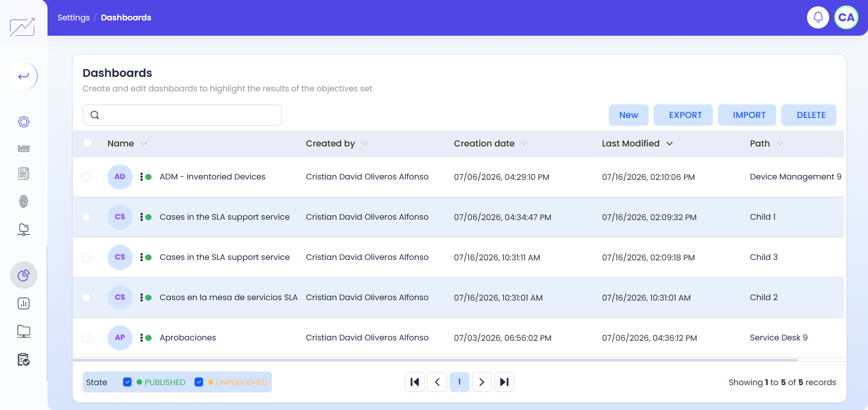This screenshot has width=868, height=410.
Task: Open the CA user profile avatar
Action: pyautogui.click(x=846, y=18)
